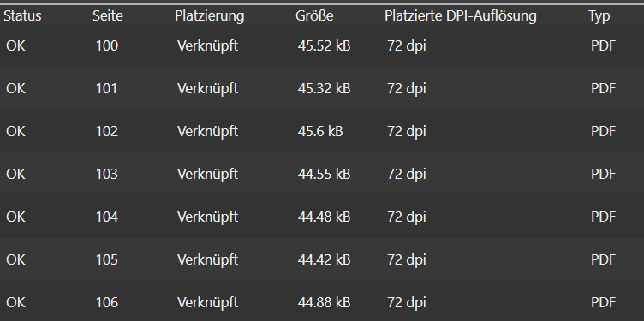The height and width of the screenshot is (321, 644).
Task: Click the 45.6 kB size entry
Action: click(320, 131)
